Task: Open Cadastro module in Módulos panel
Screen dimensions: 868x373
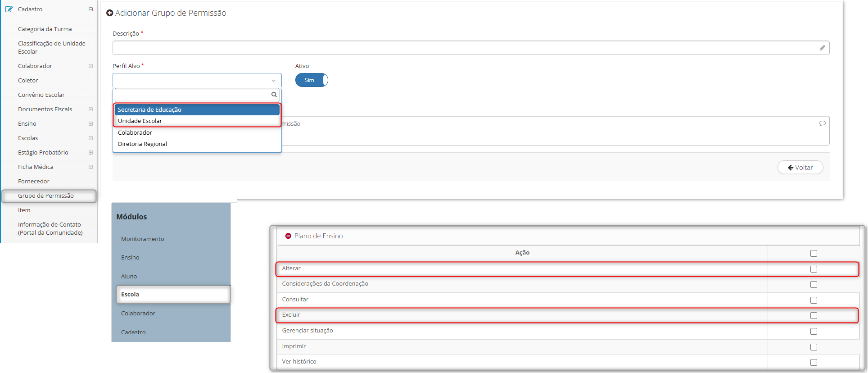Action: pyautogui.click(x=133, y=332)
